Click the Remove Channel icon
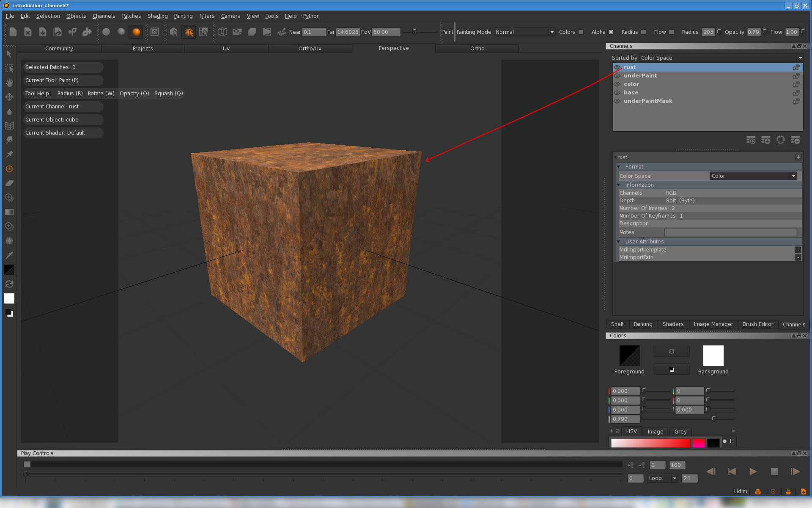The width and height of the screenshot is (812, 508). [796, 140]
